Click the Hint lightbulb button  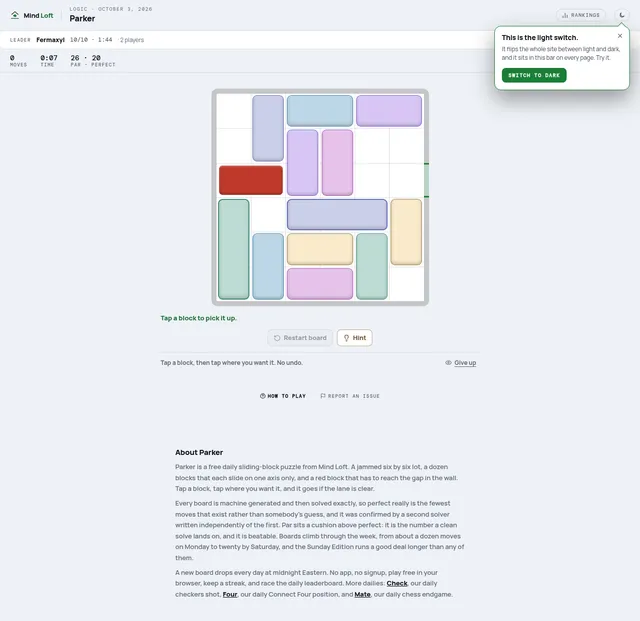point(355,338)
